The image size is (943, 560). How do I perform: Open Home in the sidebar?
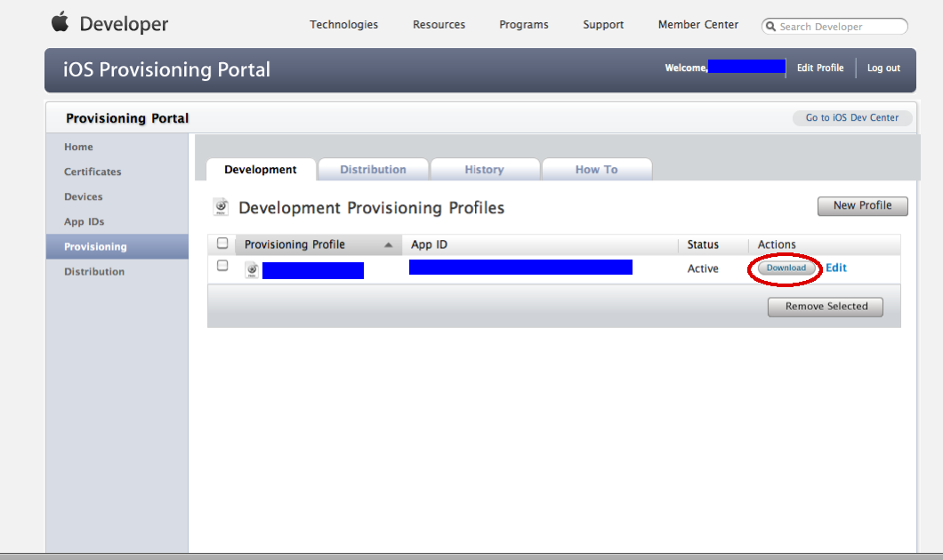click(x=79, y=147)
